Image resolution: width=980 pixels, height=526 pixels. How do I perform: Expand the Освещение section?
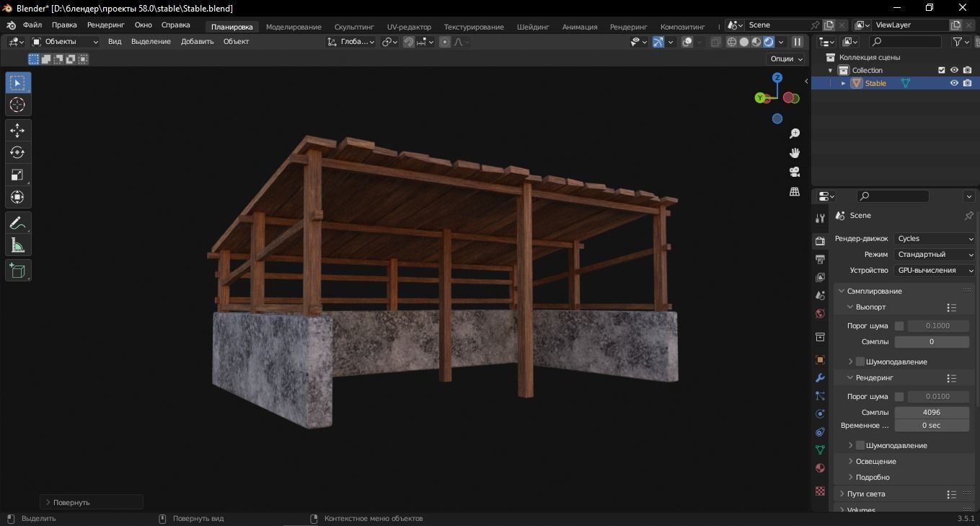pos(875,461)
